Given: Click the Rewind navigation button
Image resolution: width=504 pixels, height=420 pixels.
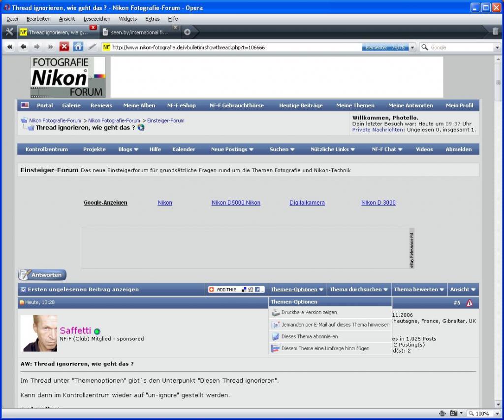Looking at the screenshot, I should tap(10, 47).
